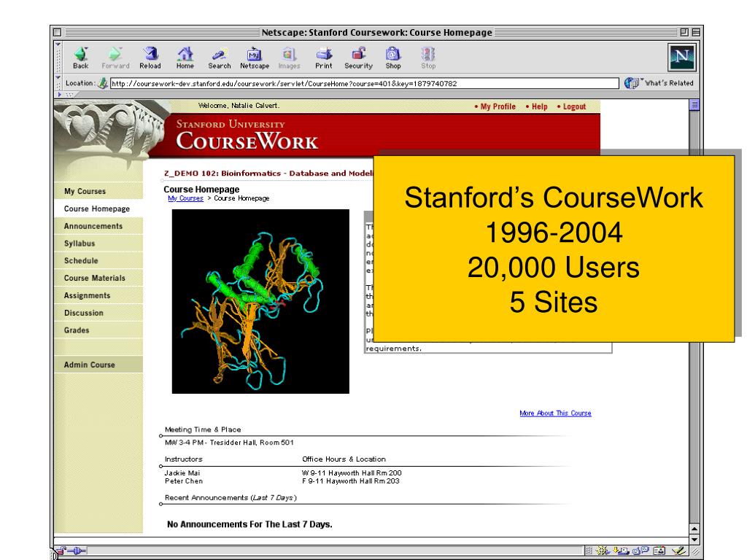Click the location bookmark icon

click(x=102, y=83)
